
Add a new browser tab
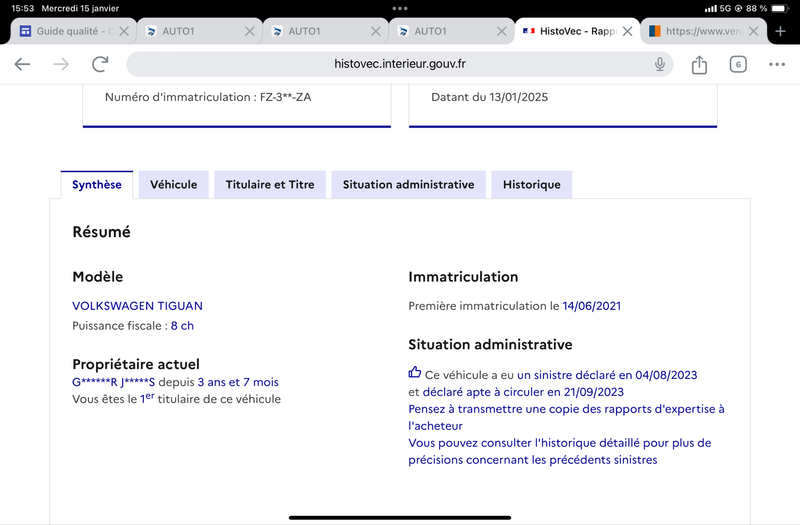pos(780,31)
